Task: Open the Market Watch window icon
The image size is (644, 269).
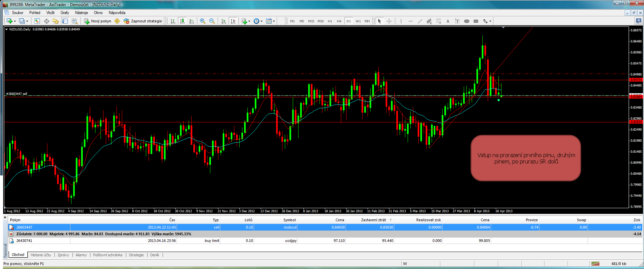Action: point(37,21)
